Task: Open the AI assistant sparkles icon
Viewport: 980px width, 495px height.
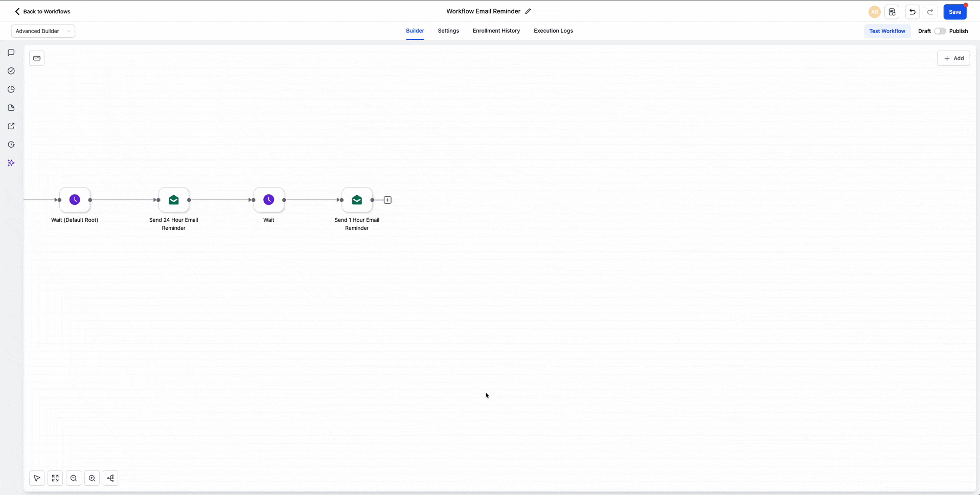Action: [x=11, y=163]
